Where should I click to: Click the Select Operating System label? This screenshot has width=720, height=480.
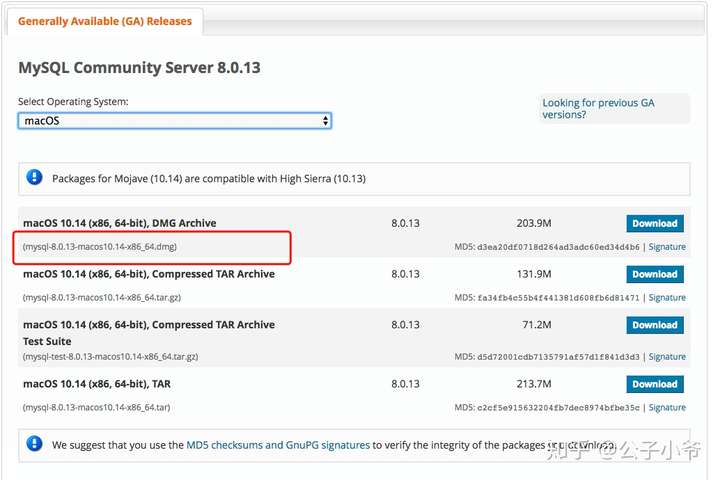[x=73, y=102]
